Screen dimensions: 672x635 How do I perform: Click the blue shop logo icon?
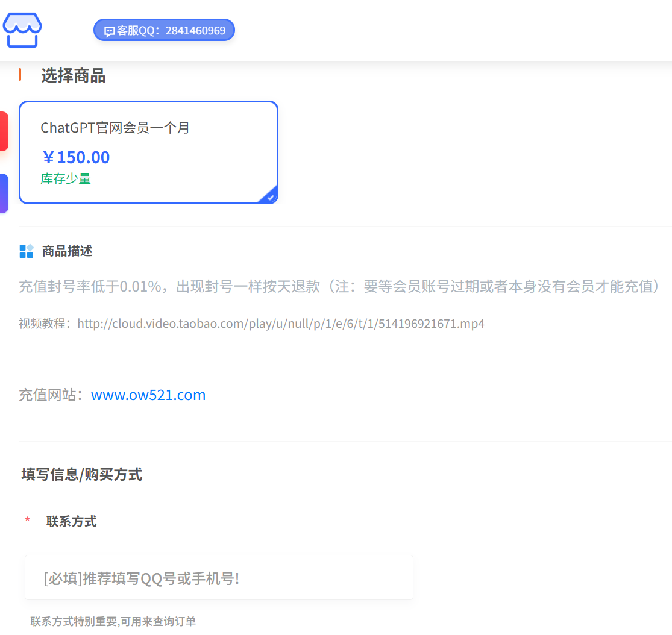coord(22,30)
